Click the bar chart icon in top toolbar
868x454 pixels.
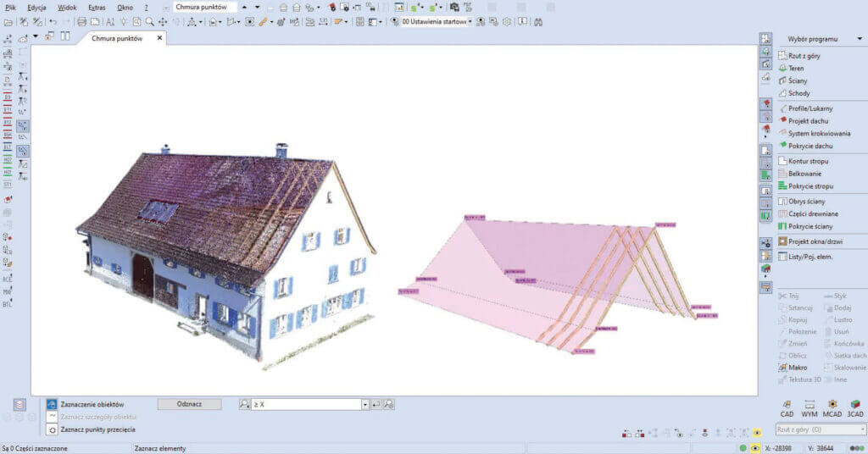(398, 7)
